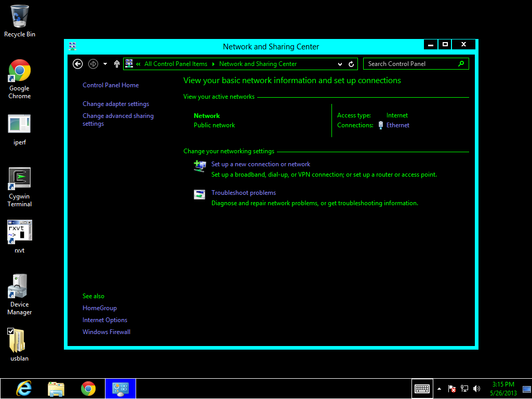Click the 'Internet' access type value
The image size is (532, 399).
397,115
